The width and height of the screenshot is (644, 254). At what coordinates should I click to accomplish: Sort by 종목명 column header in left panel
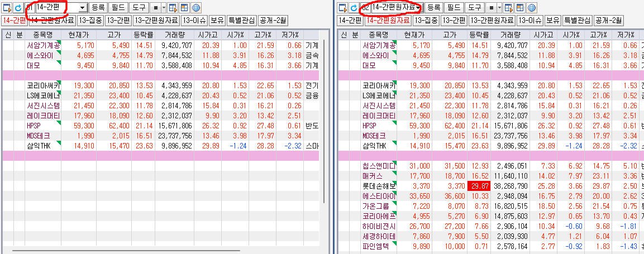pyautogui.click(x=42, y=35)
